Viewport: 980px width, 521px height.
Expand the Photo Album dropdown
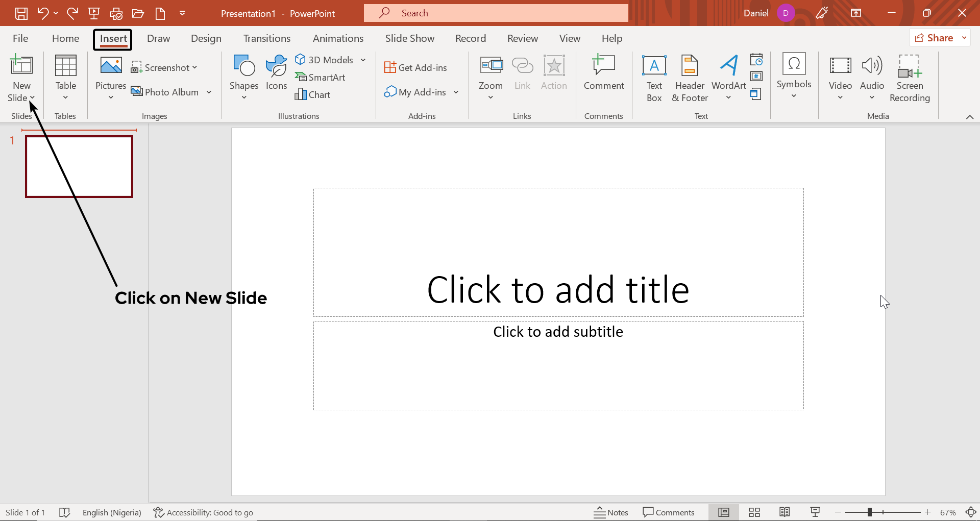209,92
